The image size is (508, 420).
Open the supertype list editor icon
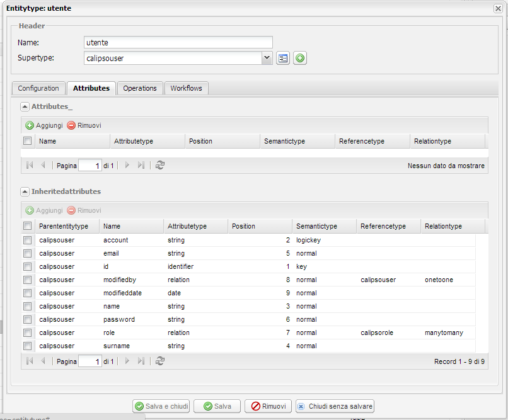point(282,58)
